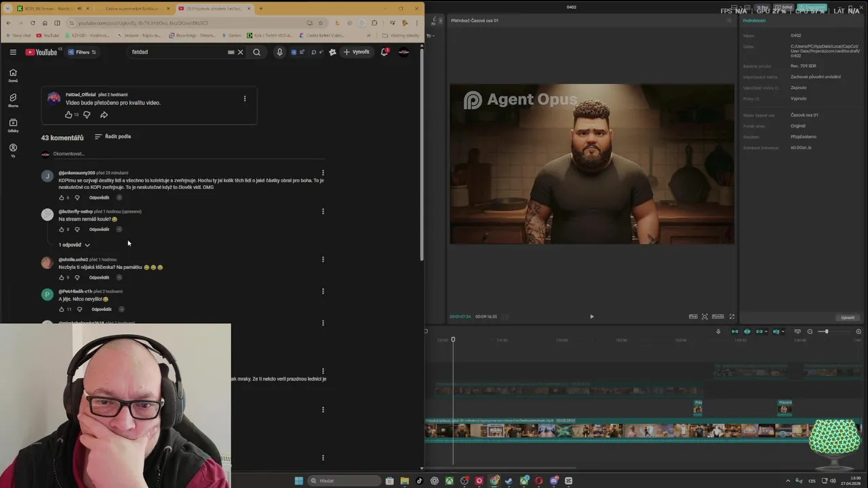
Task: Open three-dot menu on FatDad_Official post
Action: coord(245,98)
